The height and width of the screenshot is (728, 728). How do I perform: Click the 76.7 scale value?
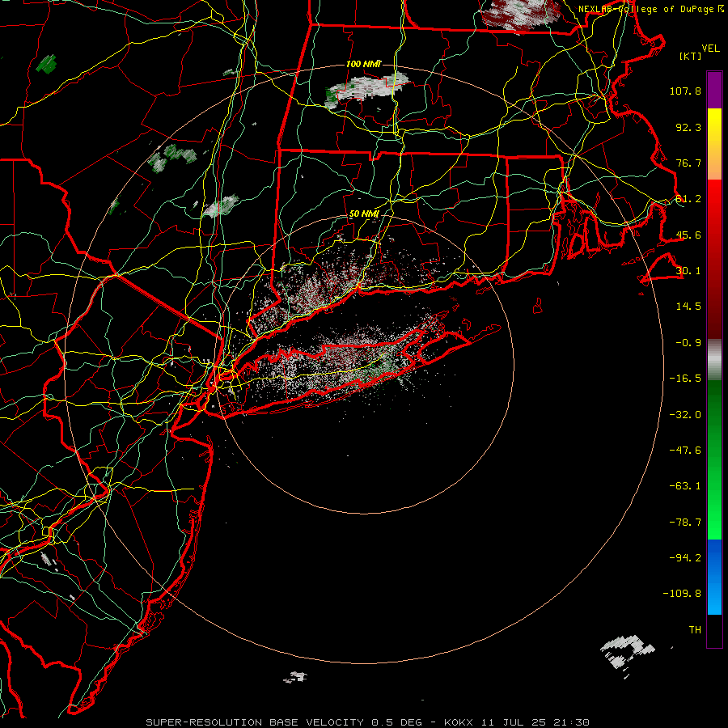688,163
